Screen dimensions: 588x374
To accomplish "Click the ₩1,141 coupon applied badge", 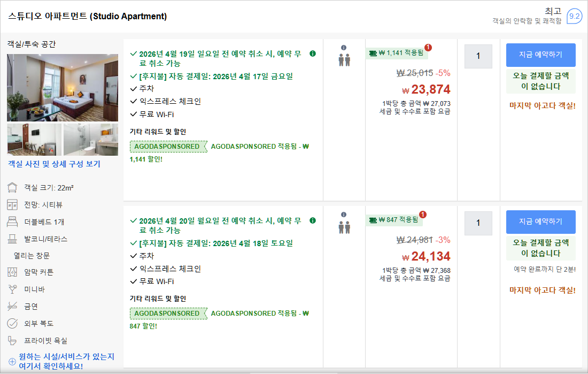I will coord(397,53).
